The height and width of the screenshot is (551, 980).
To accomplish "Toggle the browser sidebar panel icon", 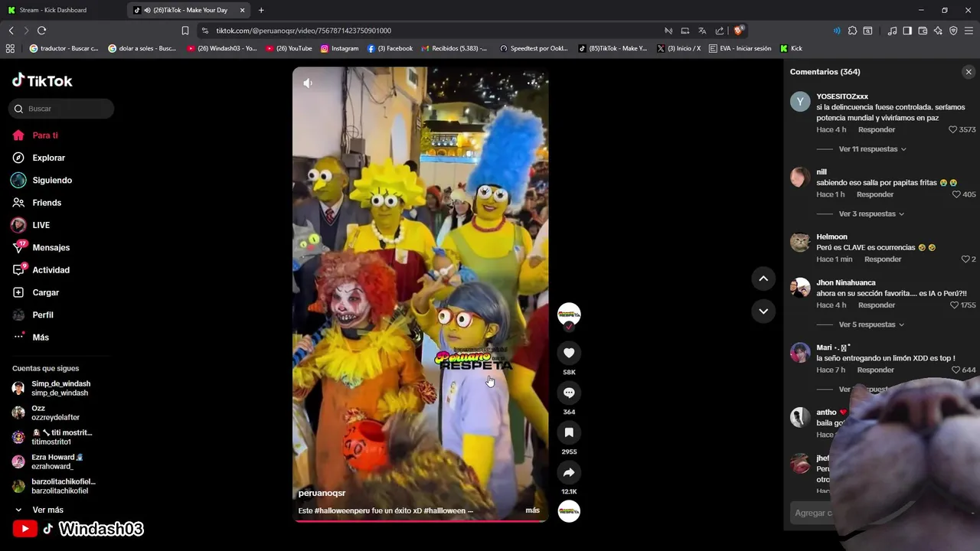I will (x=907, y=31).
